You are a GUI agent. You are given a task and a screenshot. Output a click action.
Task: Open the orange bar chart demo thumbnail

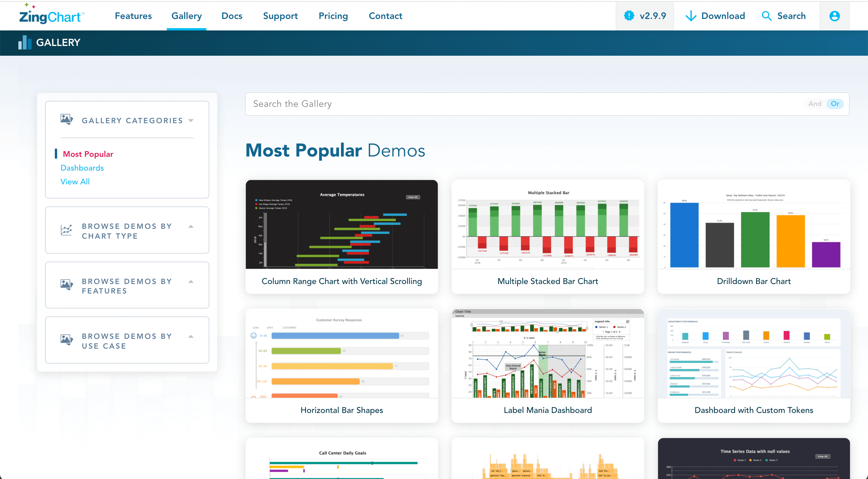pyautogui.click(x=548, y=458)
